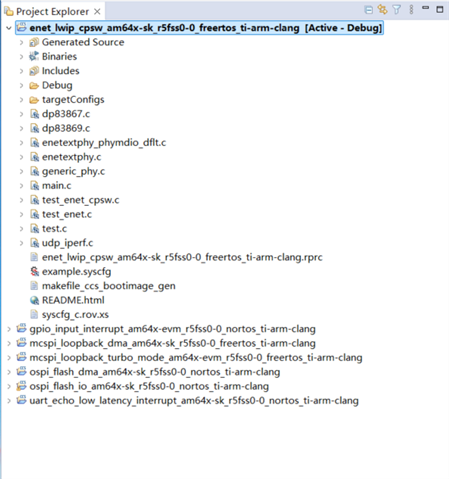Click the Binaries icon
Viewport: 449px width, 479px height.
[x=34, y=57]
